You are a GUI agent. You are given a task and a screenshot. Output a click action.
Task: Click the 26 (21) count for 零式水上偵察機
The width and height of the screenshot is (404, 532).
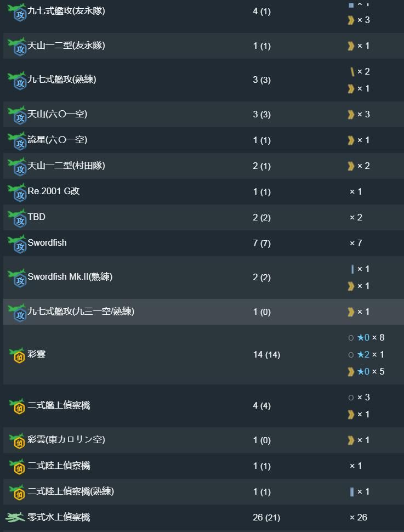266,517
